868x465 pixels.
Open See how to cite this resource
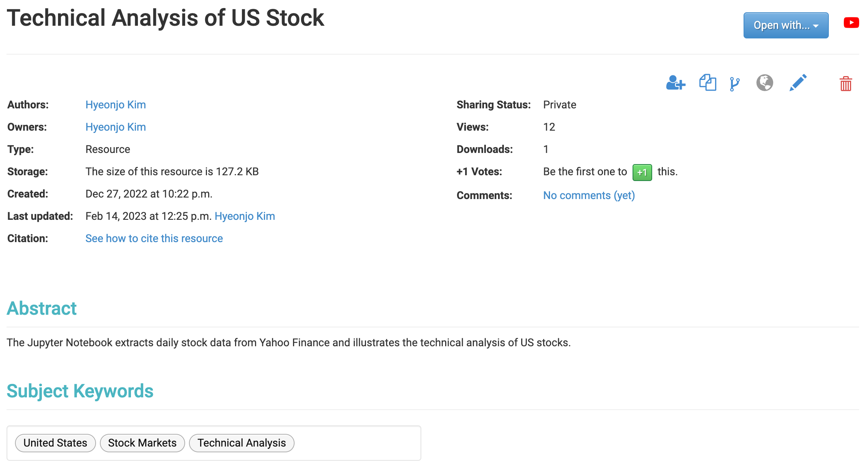coord(154,238)
